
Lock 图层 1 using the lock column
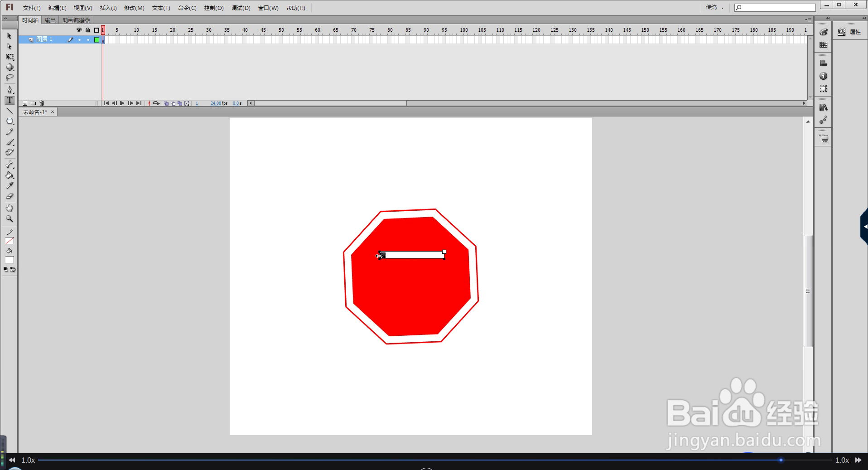[88, 39]
